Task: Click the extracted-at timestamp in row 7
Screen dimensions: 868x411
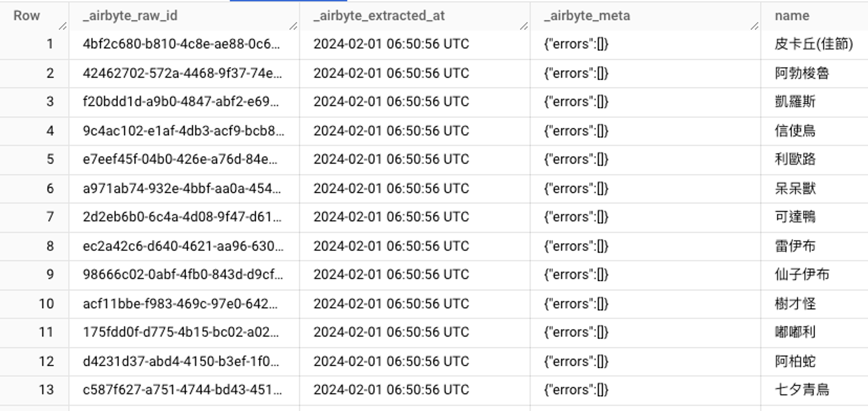Action: tap(391, 217)
